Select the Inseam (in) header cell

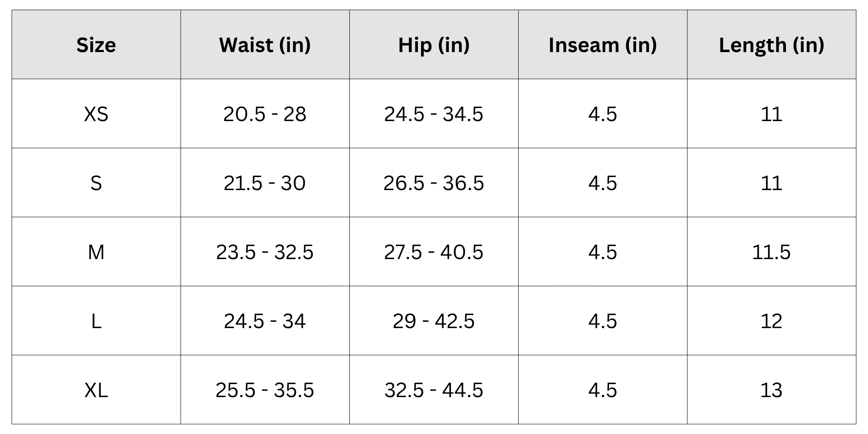[x=602, y=45]
